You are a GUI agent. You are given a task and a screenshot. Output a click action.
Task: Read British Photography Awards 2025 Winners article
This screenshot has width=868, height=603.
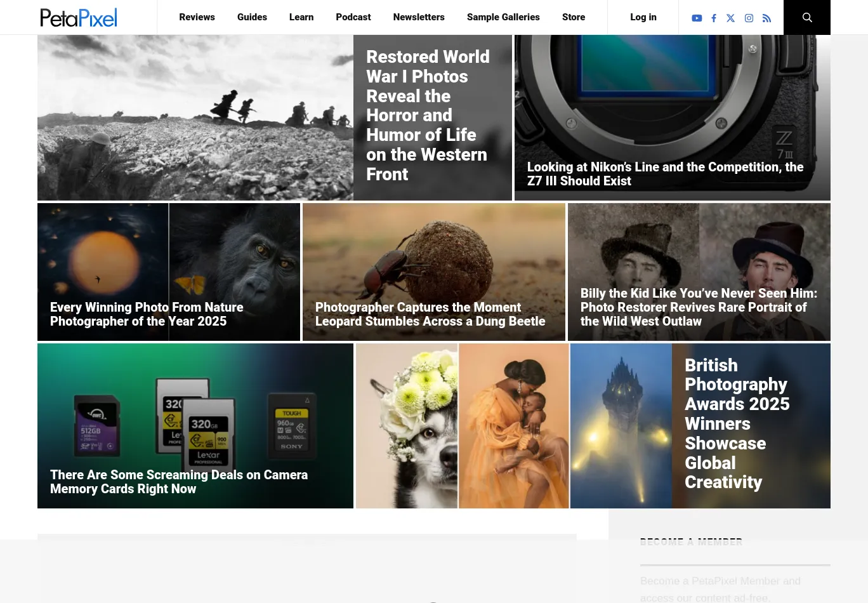(x=737, y=423)
